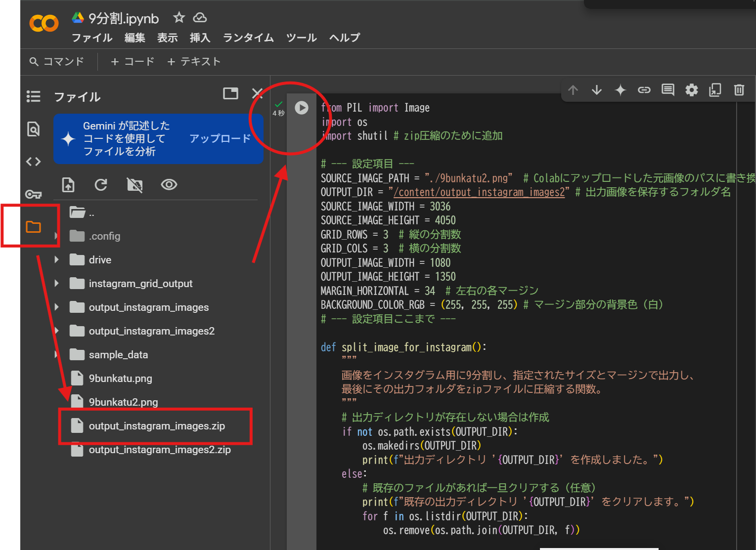Image resolution: width=756 pixels, height=550 pixels.
Task: Delete the cell trash icon
Action: (739, 90)
